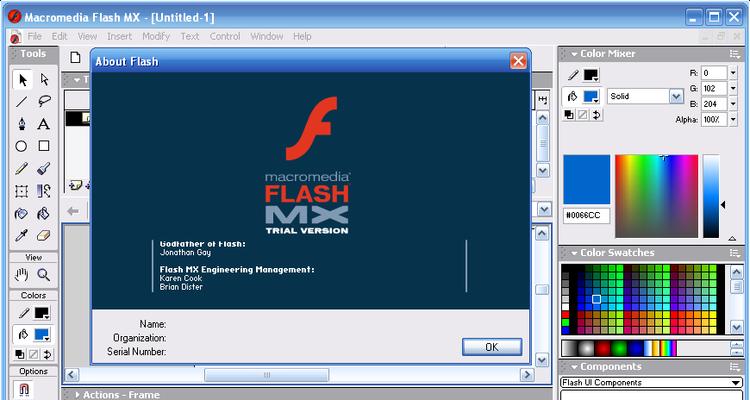The image size is (750, 400).
Task: Select the Rectangle tool
Action: (x=44, y=146)
